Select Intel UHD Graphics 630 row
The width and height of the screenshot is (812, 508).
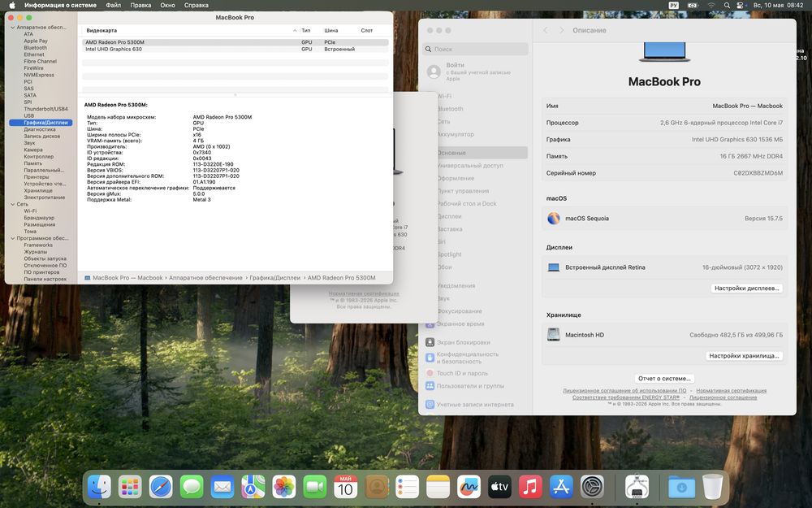point(235,50)
